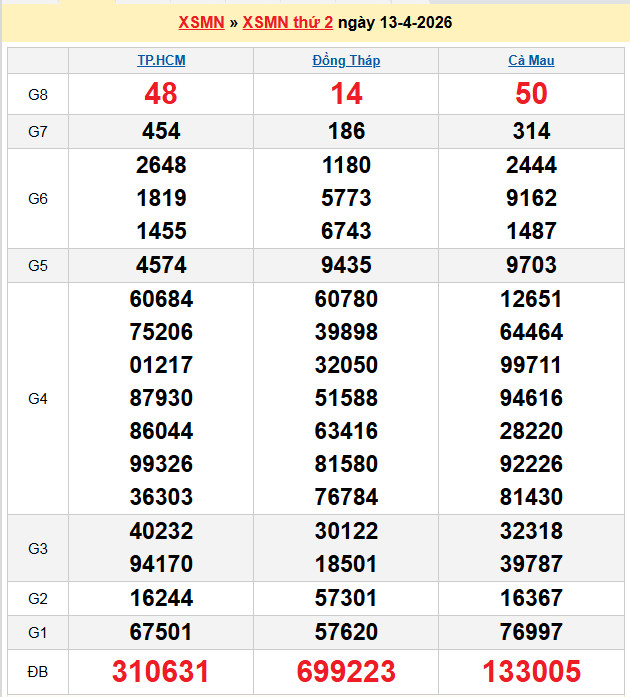Click the ĐB row label
Screen dimensions: 630x697
coord(38,671)
